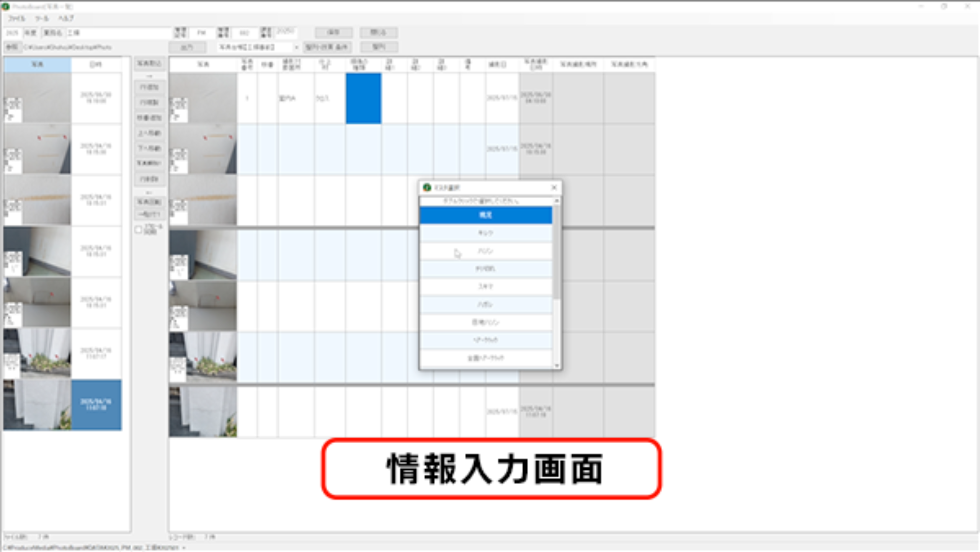Click the 保存 button in the top toolbar
The image size is (980, 552).
click(333, 32)
